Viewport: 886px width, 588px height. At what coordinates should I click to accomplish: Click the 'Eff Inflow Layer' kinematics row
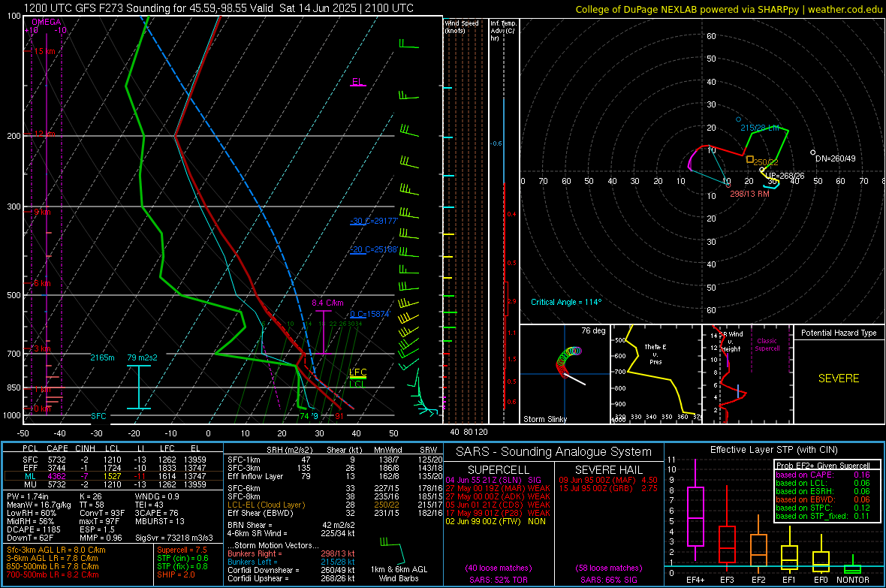[335, 477]
